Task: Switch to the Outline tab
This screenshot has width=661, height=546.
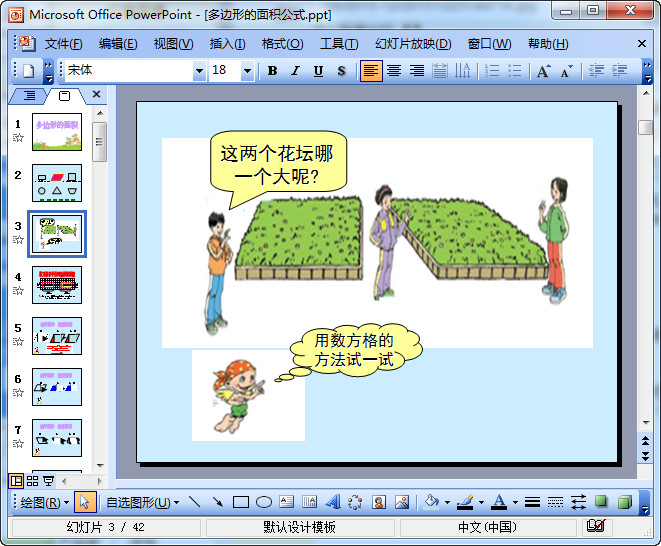Action: (29, 96)
